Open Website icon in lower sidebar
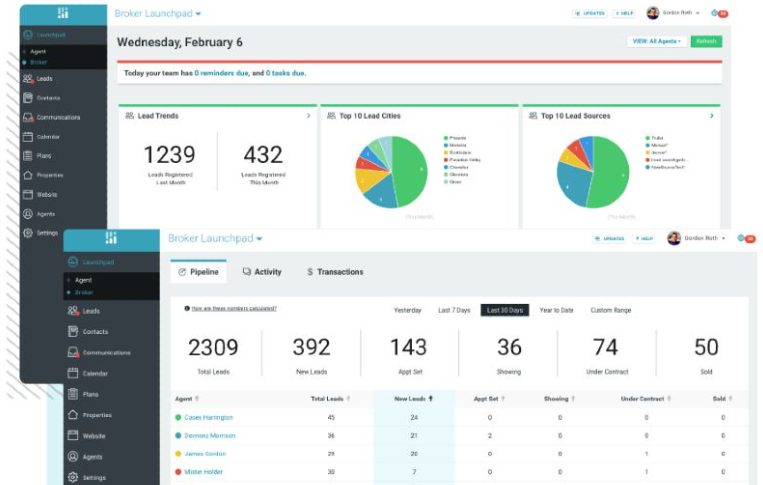 click(73, 435)
